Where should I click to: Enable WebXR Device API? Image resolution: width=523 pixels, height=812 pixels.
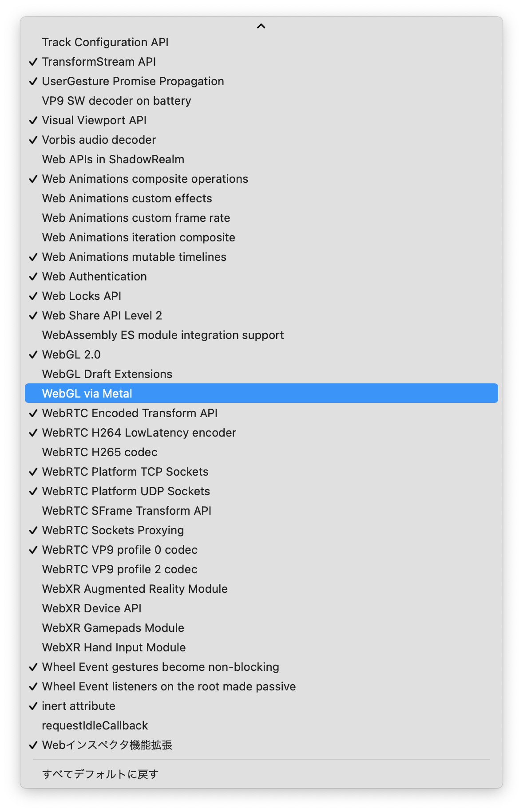click(x=91, y=608)
